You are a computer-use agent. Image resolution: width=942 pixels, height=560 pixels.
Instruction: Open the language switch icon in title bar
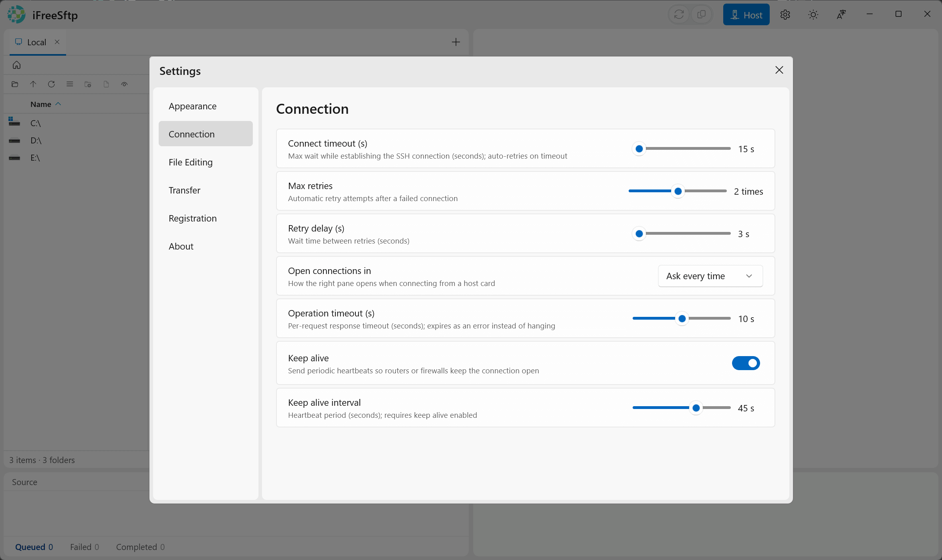point(841,15)
